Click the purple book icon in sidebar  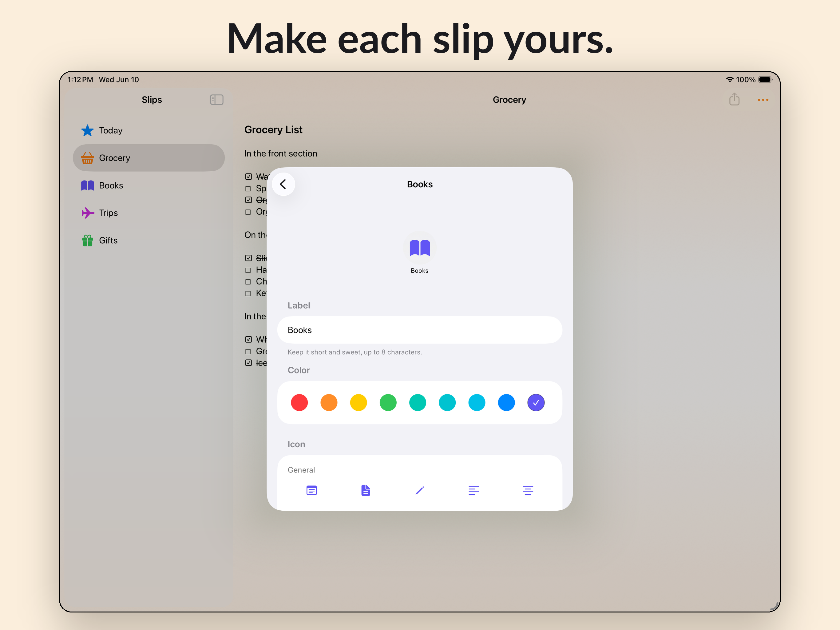(x=87, y=185)
